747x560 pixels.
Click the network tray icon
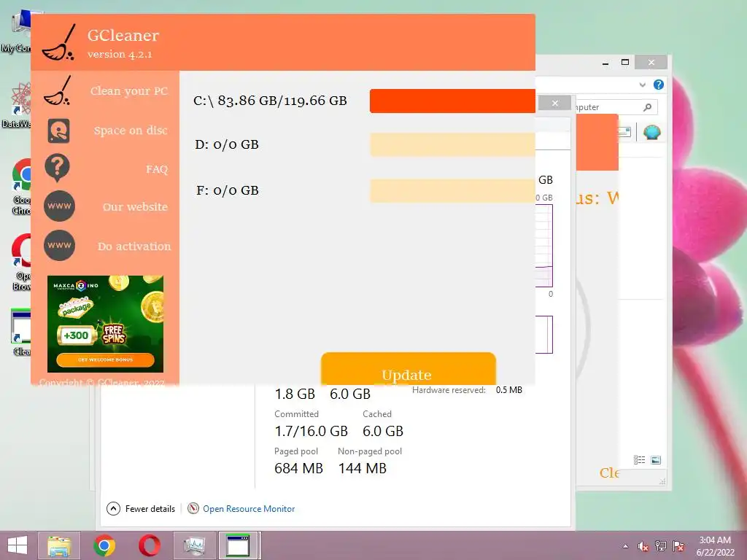pos(661,546)
